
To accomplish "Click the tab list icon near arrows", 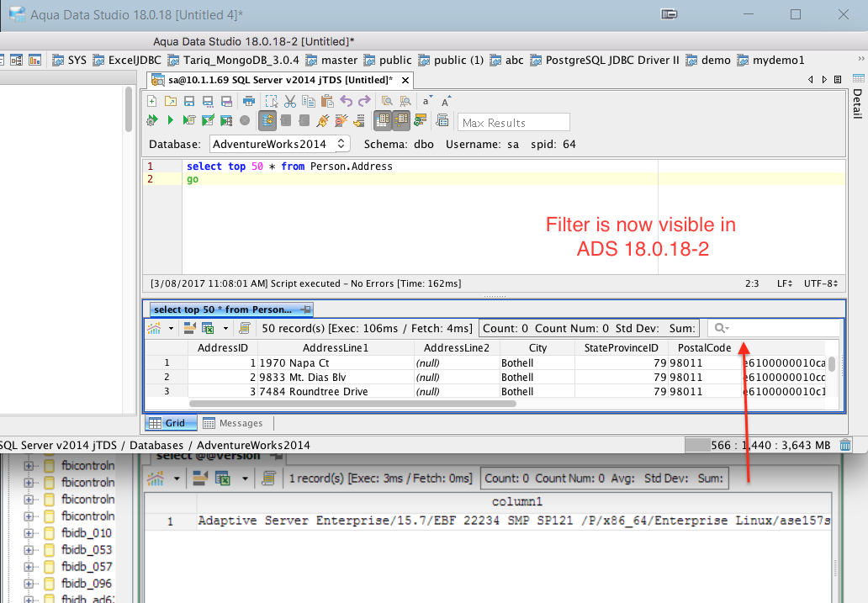I will tap(838, 80).
